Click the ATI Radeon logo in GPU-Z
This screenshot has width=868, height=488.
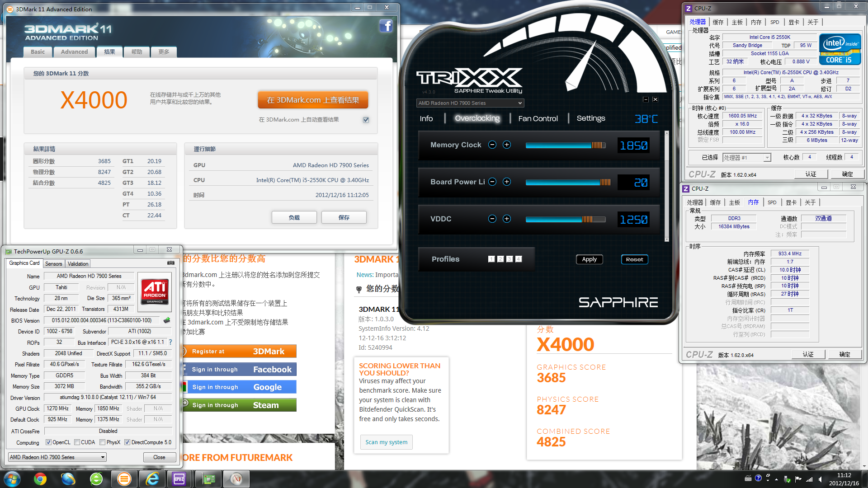[x=155, y=291]
